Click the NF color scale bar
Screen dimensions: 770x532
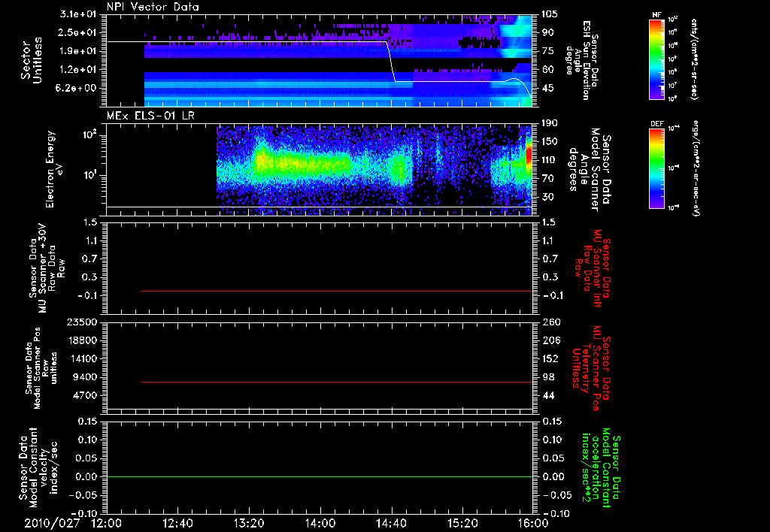(657, 59)
